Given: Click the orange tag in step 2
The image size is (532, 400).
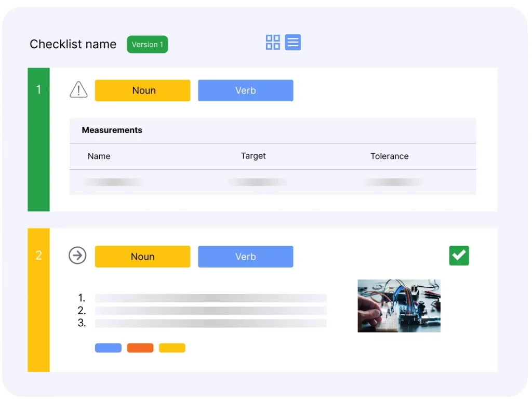Looking at the screenshot, I should [x=140, y=348].
